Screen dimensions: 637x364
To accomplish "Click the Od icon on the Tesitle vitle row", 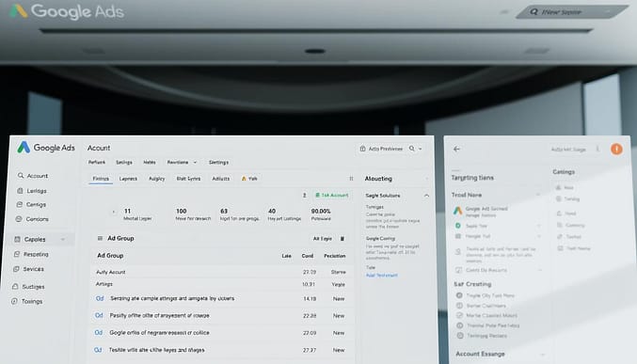I will [x=98, y=350].
